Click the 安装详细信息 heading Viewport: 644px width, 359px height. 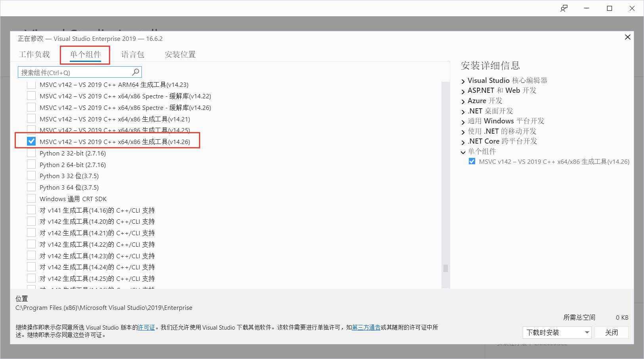point(490,65)
